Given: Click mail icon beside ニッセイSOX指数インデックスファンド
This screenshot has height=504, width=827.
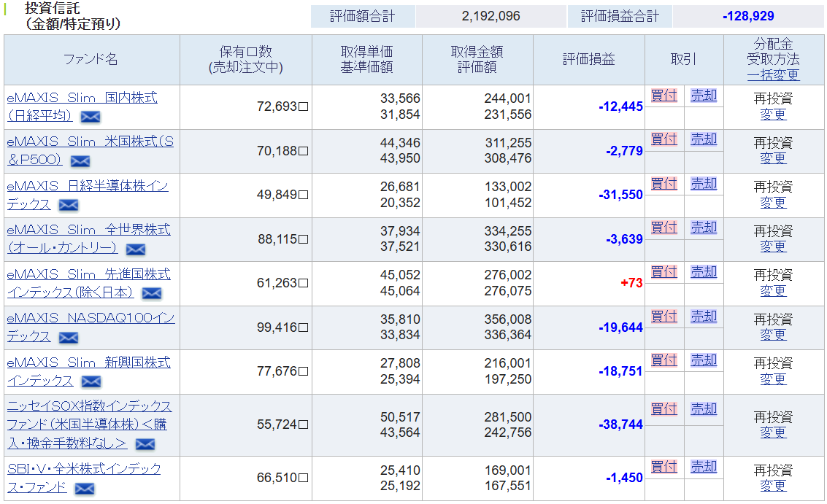Looking at the screenshot, I should (145, 444).
